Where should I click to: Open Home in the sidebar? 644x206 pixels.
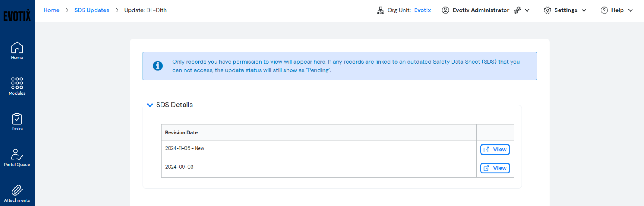[17, 51]
